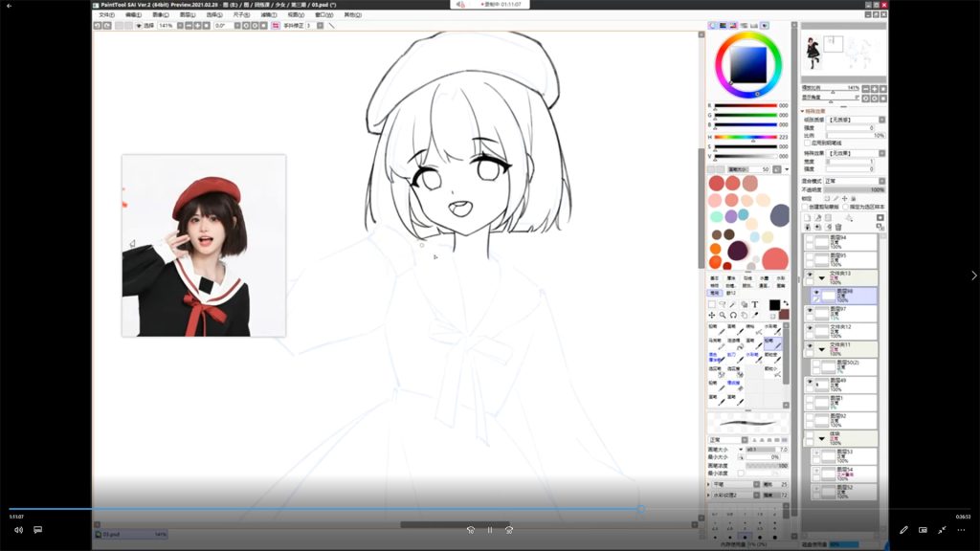Collapse the 文件夹13 layer folder
The width and height of the screenshot is (980, 551).
821,276
